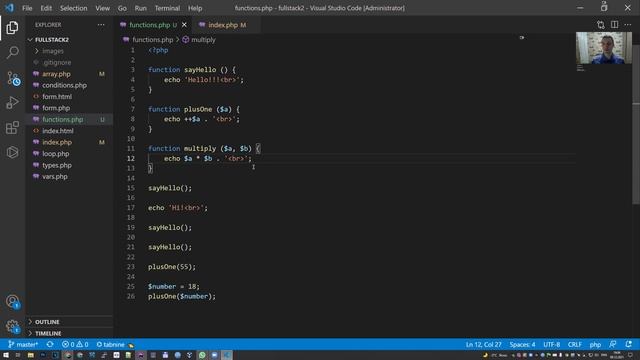Open the Run and Debug view
The image size is (640, 360).
click(x=12, y=102)
